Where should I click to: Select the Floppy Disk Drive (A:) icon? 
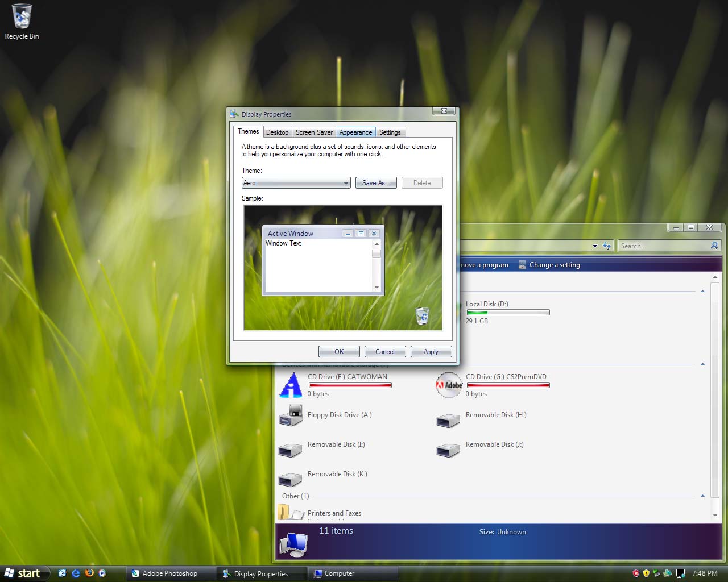291,415
